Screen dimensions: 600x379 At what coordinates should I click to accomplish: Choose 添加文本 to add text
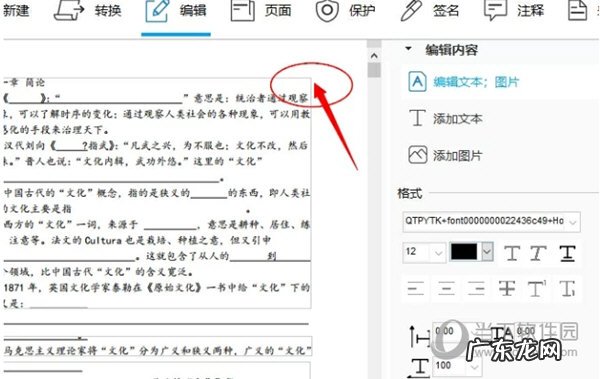457,119
